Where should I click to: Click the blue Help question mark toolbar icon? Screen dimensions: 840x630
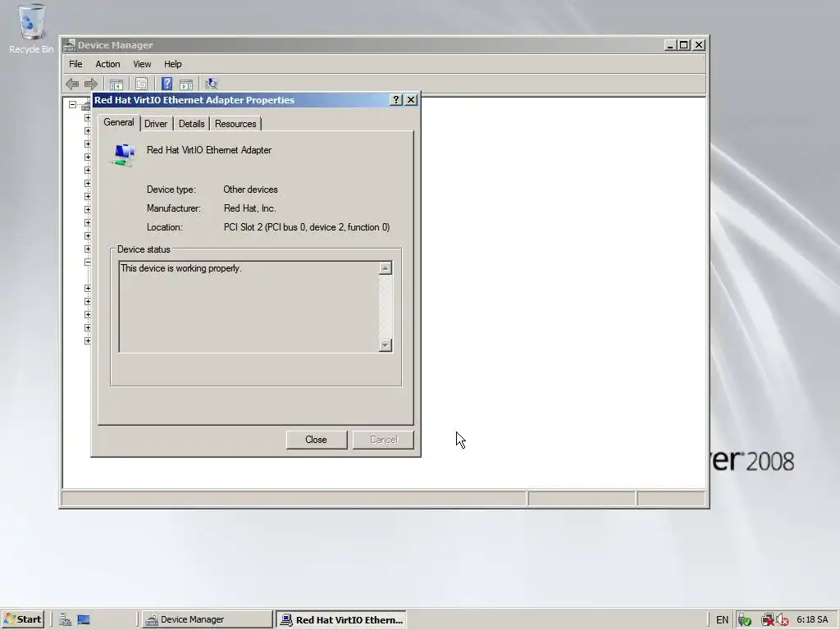(167, 84)
